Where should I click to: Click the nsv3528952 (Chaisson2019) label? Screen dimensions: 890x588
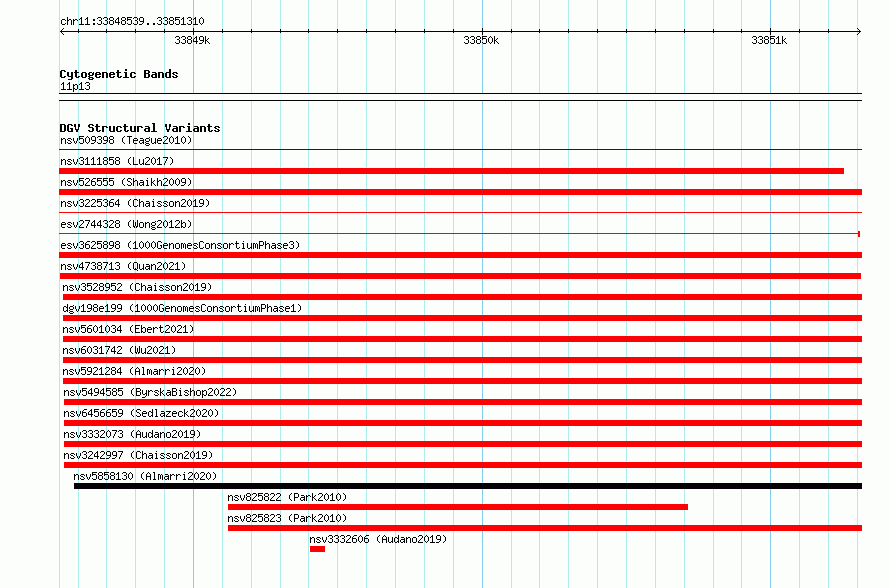137,287
